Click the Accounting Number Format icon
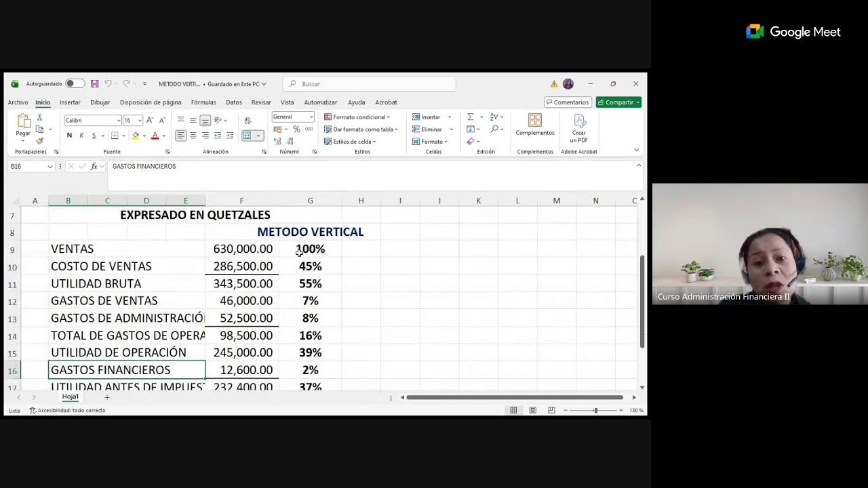 tap(278, 129)
